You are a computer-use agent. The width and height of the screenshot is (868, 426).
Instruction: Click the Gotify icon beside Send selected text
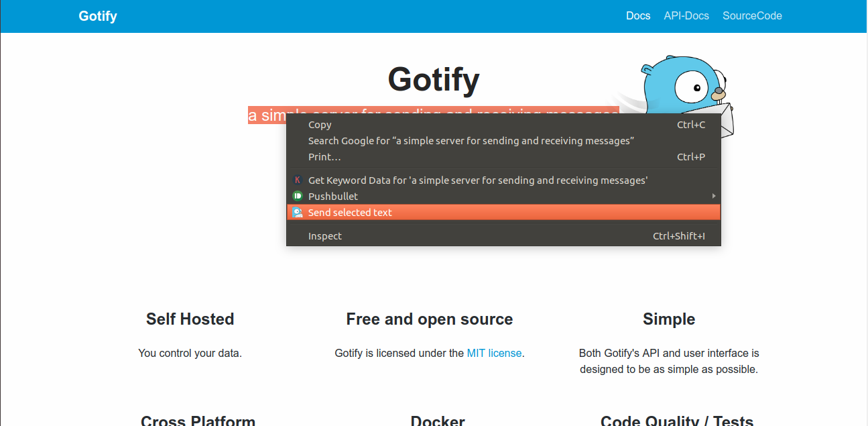298,212
